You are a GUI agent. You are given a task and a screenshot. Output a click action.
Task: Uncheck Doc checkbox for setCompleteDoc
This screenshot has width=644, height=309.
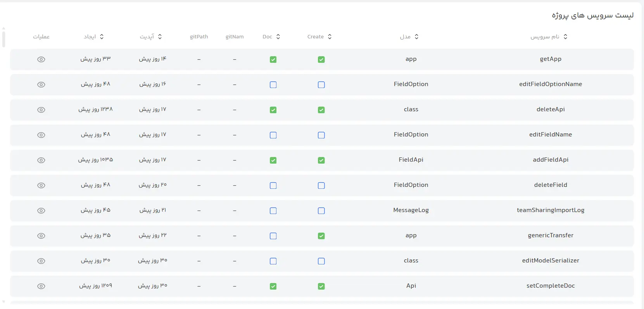[273, 286]
